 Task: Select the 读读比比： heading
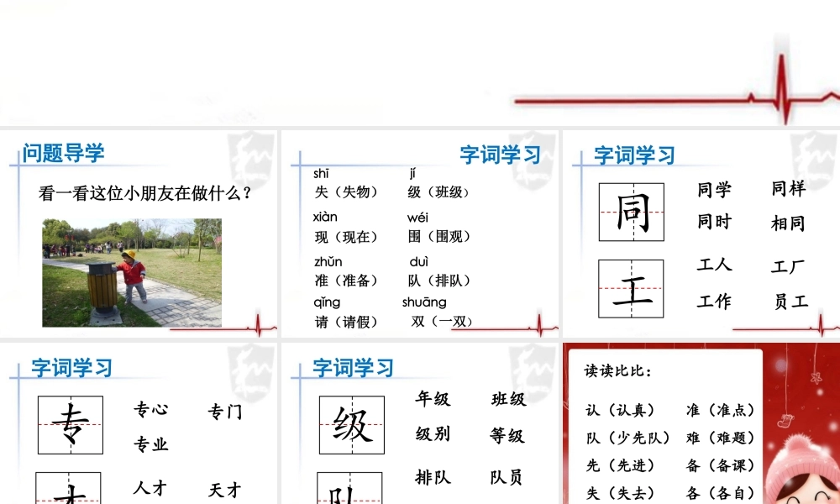pos(617,370)
